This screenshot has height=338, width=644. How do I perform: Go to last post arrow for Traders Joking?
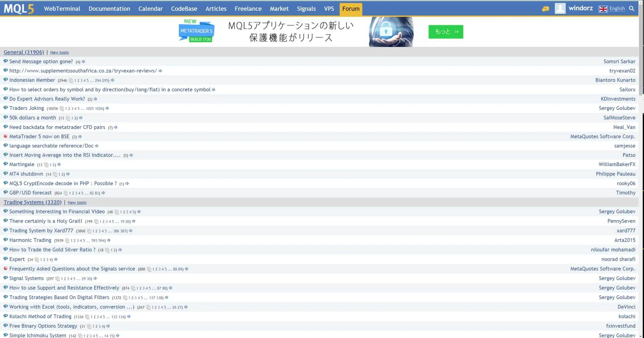point(107,108)
